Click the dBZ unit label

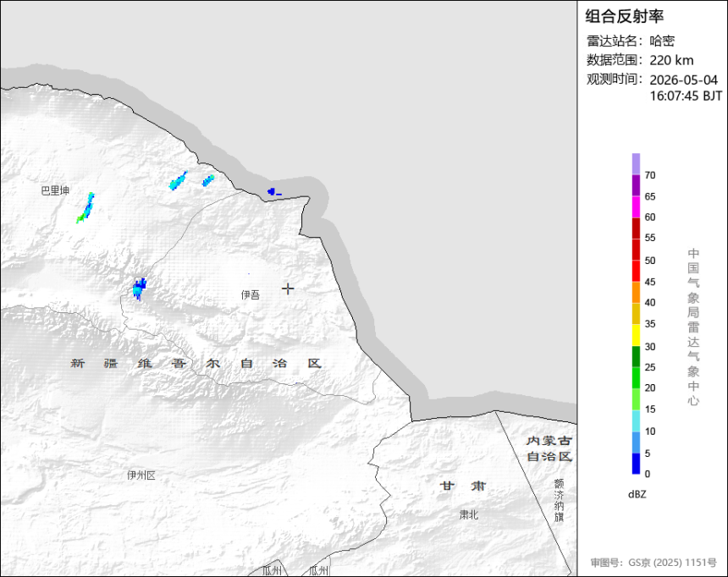637,494
